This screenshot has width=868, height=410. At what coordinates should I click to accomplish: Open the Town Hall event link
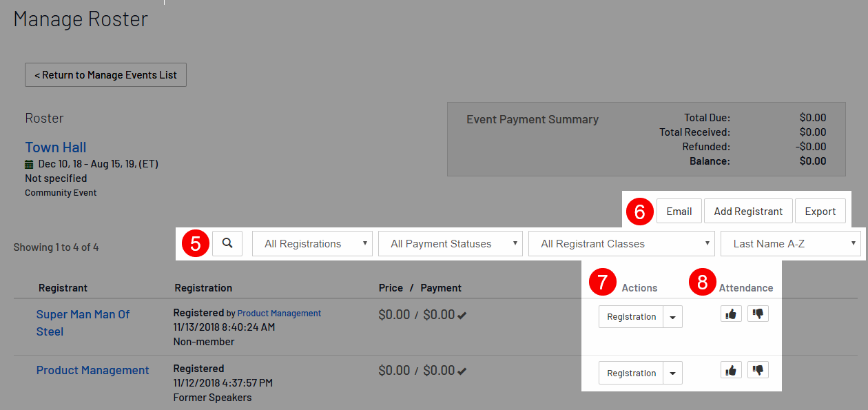56,147
